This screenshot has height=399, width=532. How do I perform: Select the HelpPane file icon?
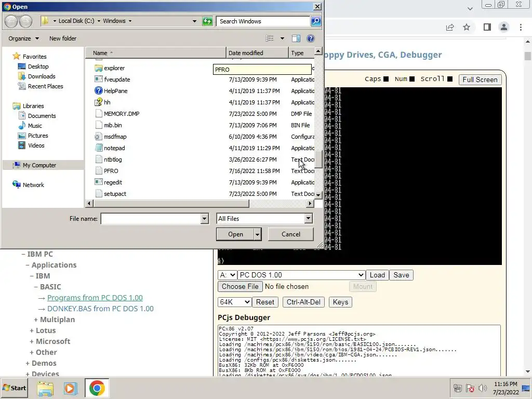98,90
